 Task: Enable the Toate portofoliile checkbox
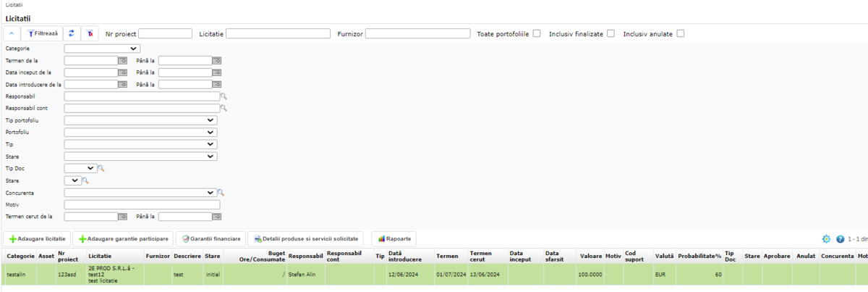click(536, 33)
